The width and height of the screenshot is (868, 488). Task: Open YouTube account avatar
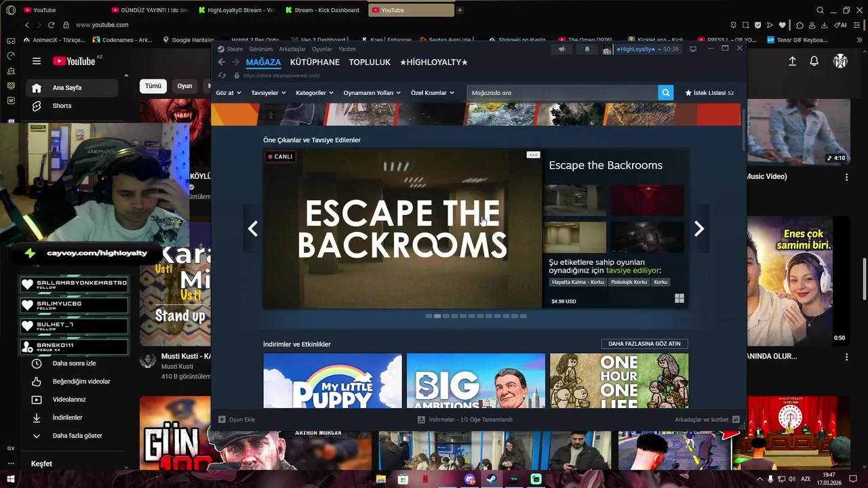tap(840, 61)
